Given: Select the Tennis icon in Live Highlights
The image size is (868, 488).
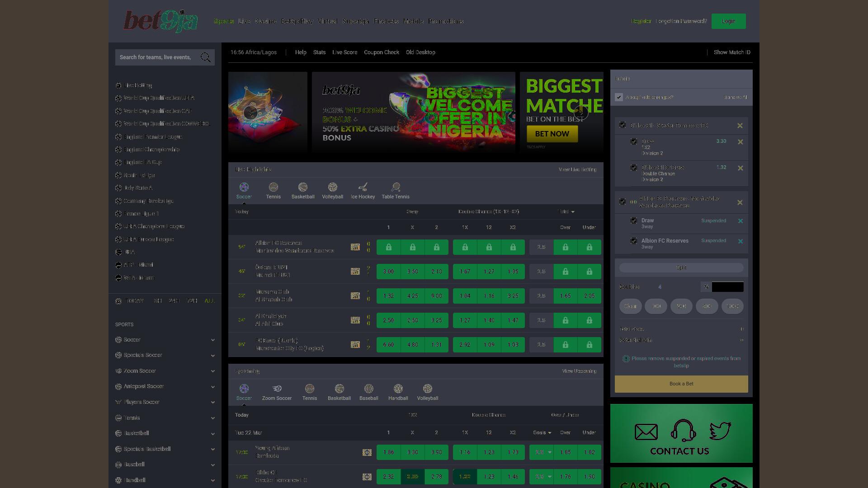Looking at the screenshot, I should click(273, 187).
